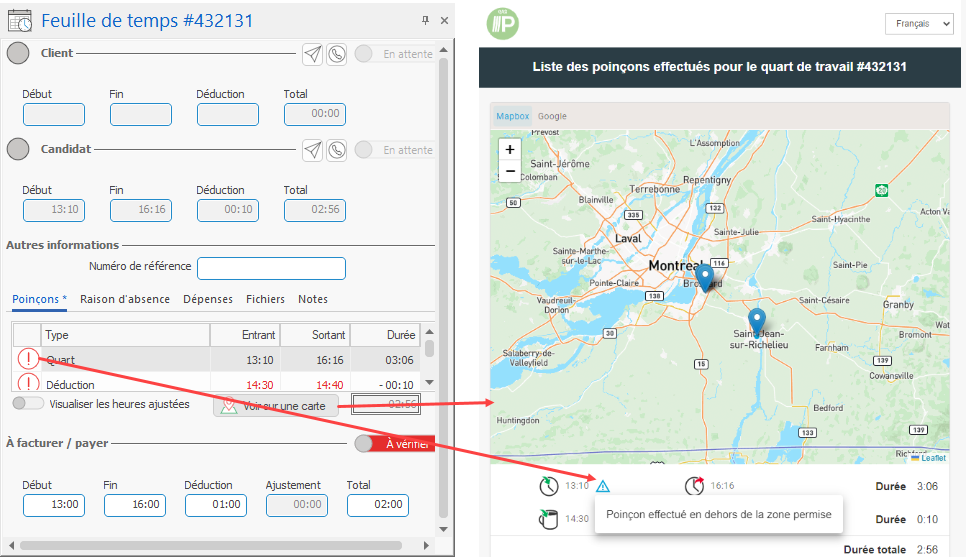Click the blue warning triangle beside 13:10
Screen dimensions: 966x557
602,486
